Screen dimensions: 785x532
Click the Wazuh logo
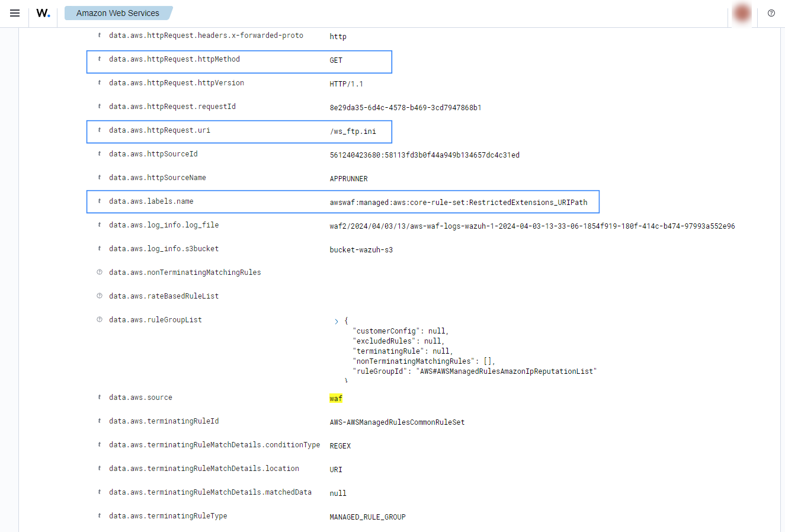43,13
